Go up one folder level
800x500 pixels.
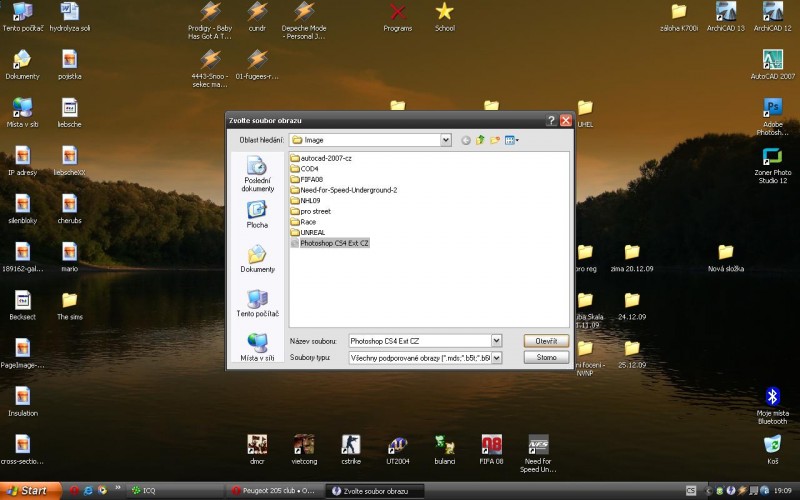pos(480,140)
